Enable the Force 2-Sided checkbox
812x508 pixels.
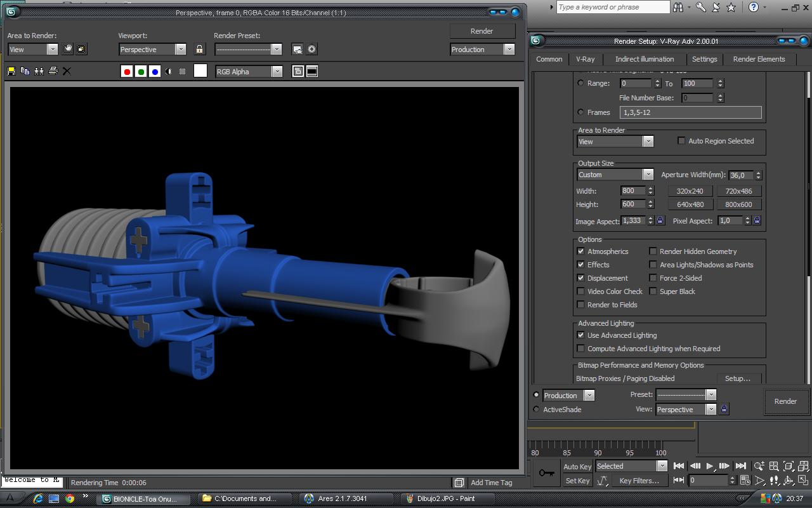653,278
